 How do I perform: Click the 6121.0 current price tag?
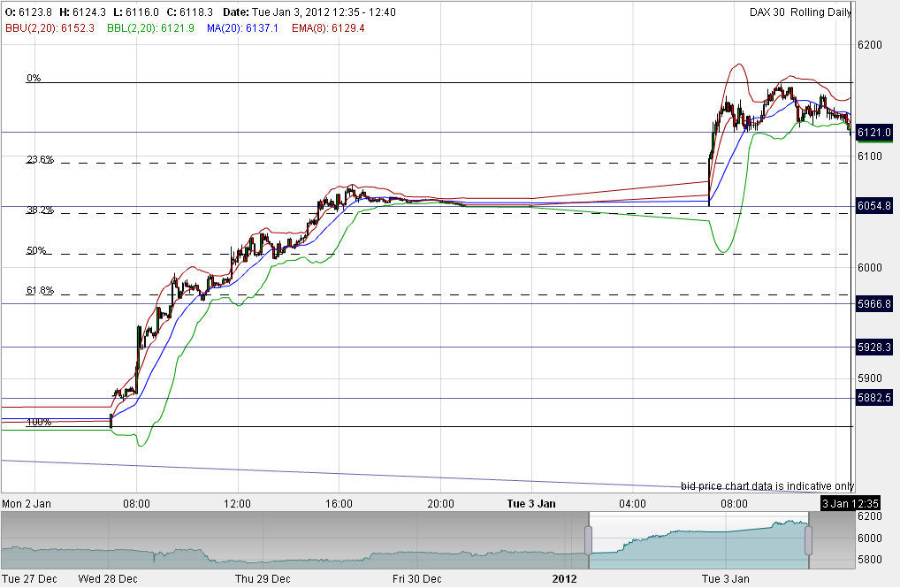[x=874, y=132]
